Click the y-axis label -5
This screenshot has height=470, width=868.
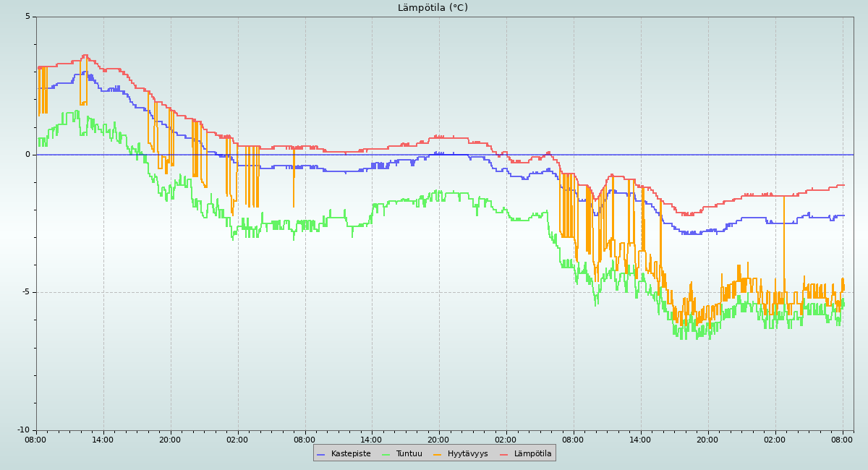point(26,292)
